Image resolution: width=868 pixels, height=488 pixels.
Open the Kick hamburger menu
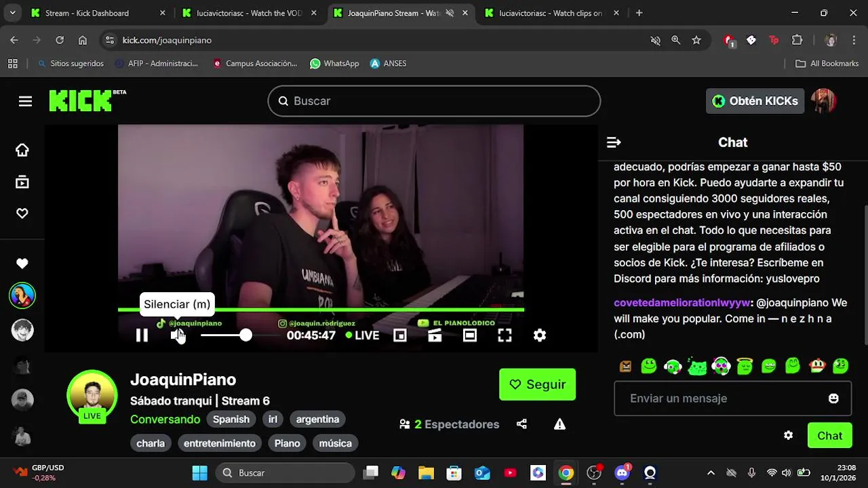click(x=25, y=101)
